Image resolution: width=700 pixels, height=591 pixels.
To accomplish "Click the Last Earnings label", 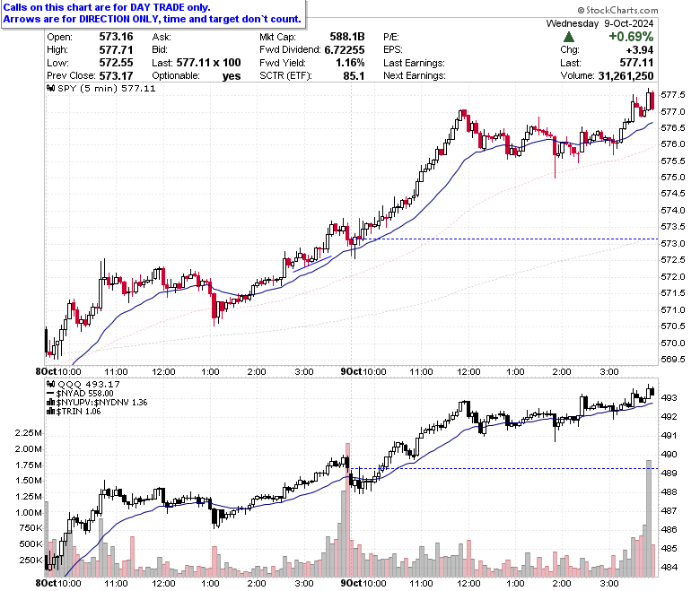I will pos(414,63).
